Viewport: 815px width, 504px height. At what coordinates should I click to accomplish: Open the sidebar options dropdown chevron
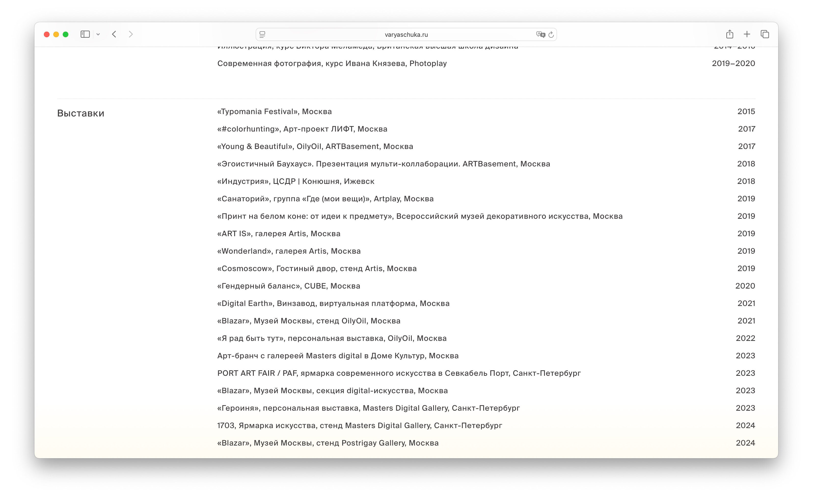click(x=98, y=34)
